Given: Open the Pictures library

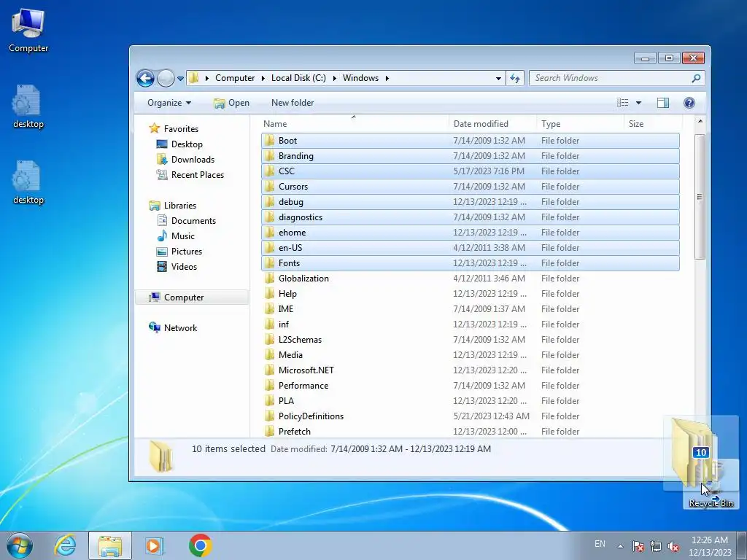Looking at the screenshot, I should click(x=187, y=252).
